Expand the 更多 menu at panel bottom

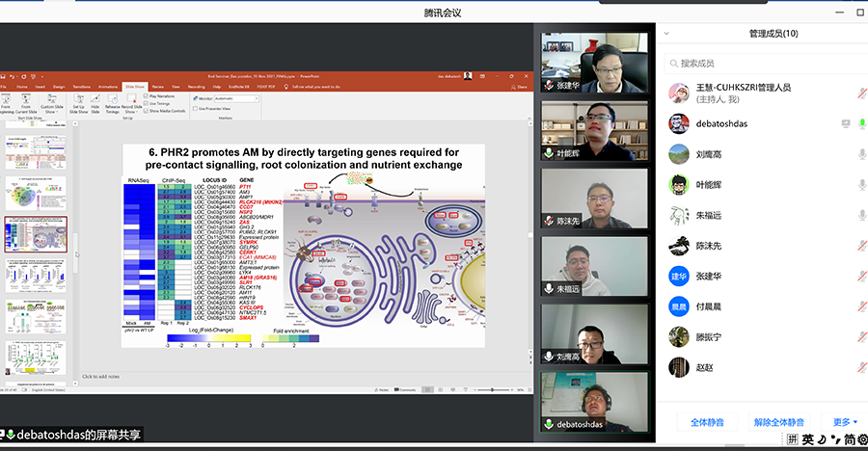845,422
